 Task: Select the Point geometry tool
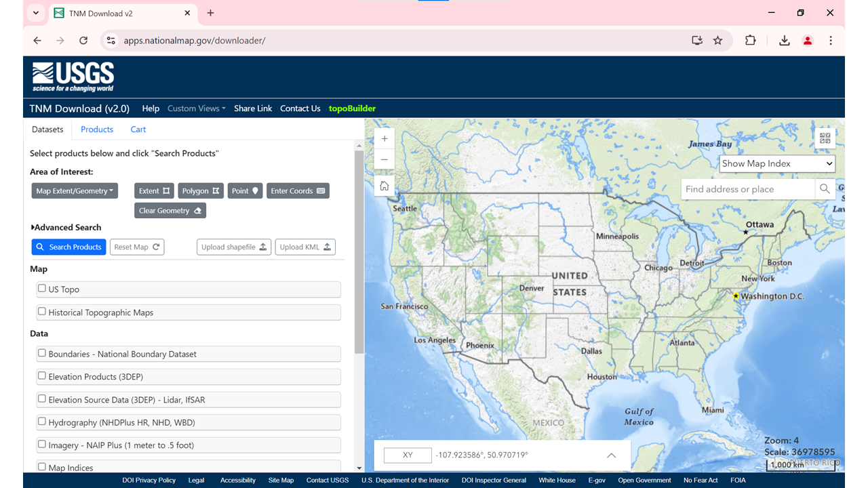[245, 191]
